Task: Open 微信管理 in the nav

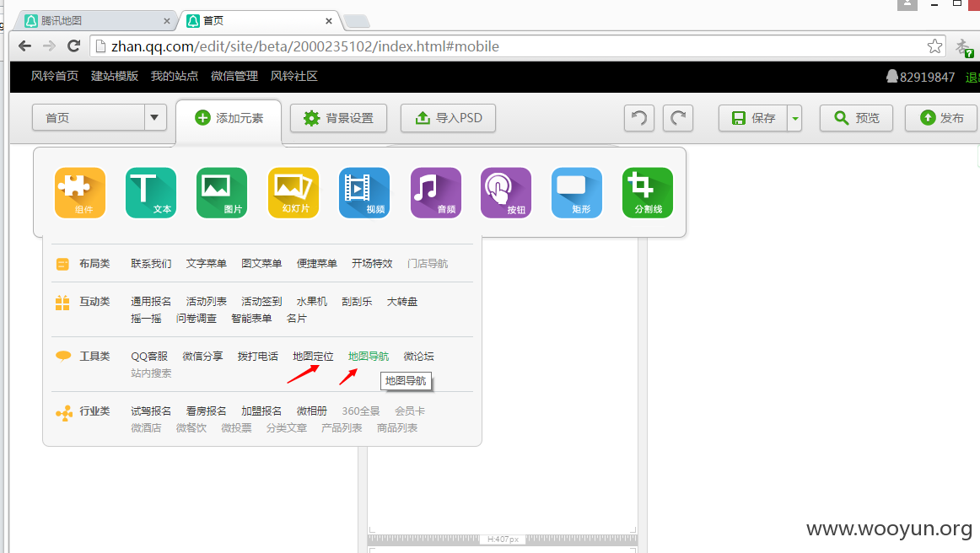Action: click(234, 76)
